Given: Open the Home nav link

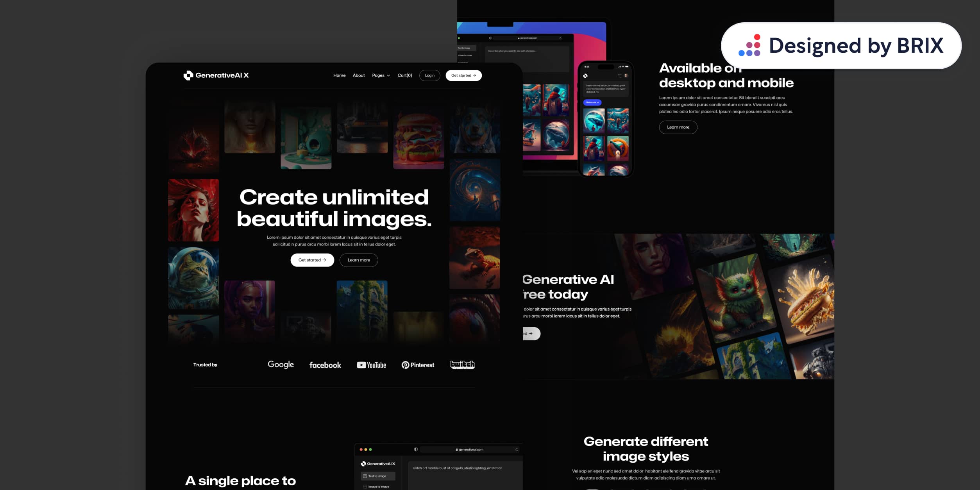Looking at the screenshot, I should [x=339, y=75].
